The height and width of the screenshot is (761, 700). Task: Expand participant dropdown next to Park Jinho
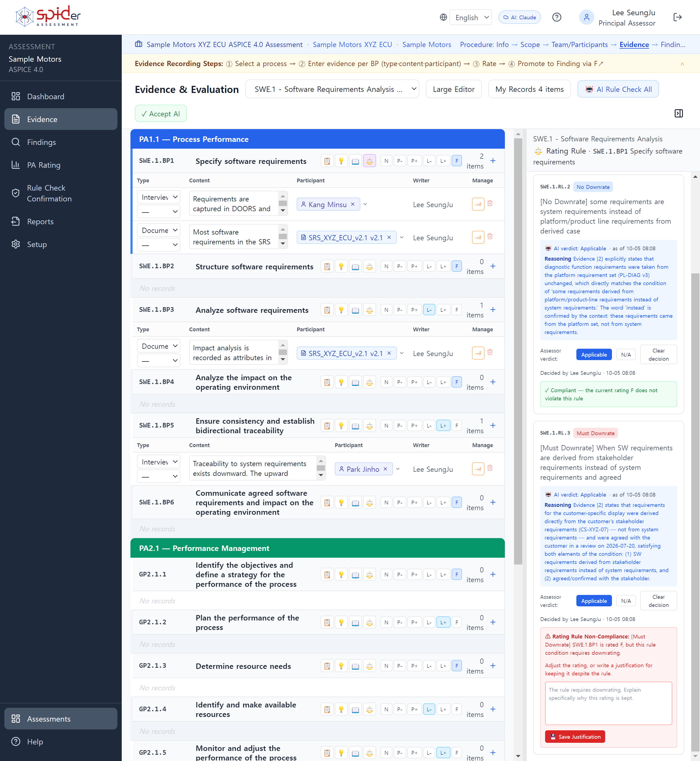click(x=398, y=469)
